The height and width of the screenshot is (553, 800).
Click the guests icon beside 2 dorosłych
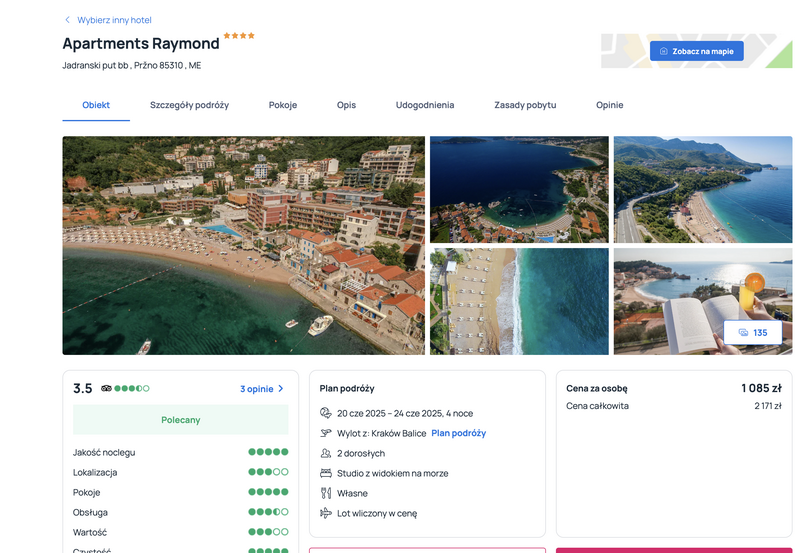click(x=326, y=453)
